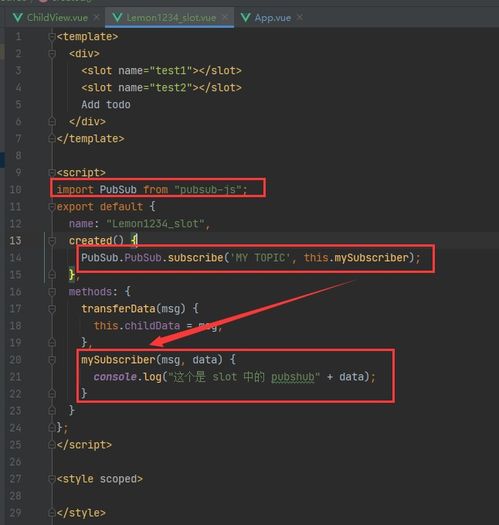Click the closing </style> tag
499x525 pixels.
click(x=81, y=513)
